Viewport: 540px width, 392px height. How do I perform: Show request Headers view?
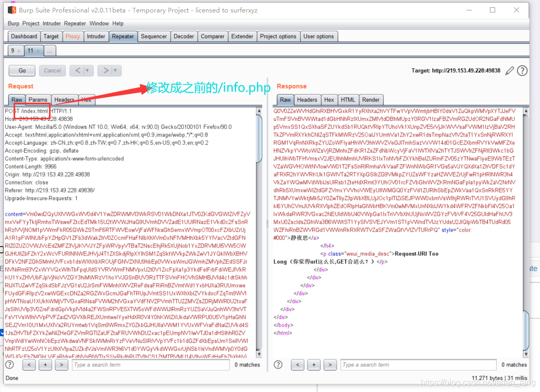(65, 100)
